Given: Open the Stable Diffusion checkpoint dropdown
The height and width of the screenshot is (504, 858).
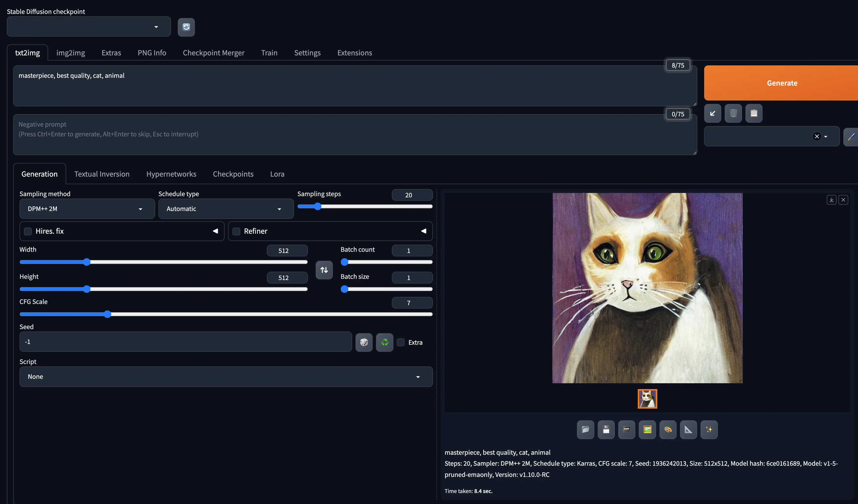Looking at the screenshot, I should (89, 27).
